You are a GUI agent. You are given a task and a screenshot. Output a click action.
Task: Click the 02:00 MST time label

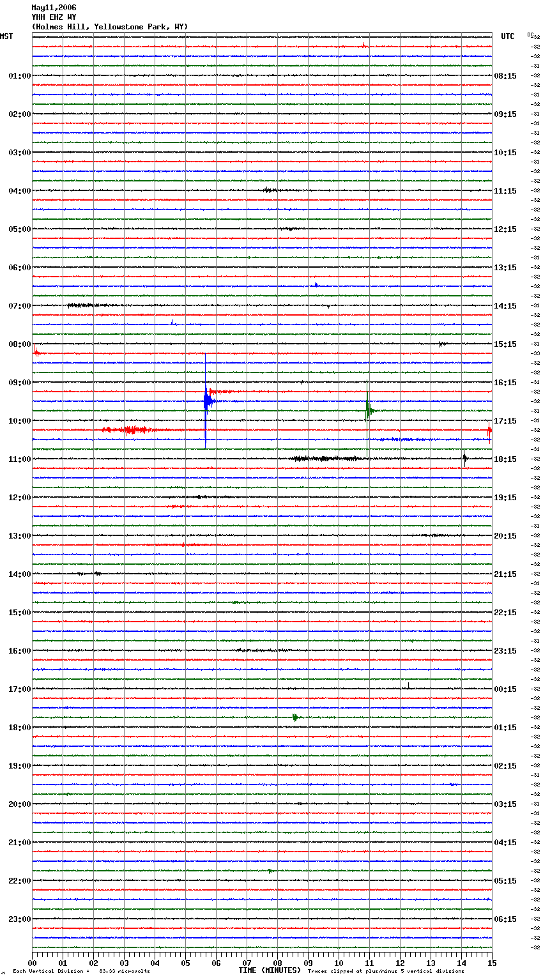pyautogui.click(x=20, y=114)
